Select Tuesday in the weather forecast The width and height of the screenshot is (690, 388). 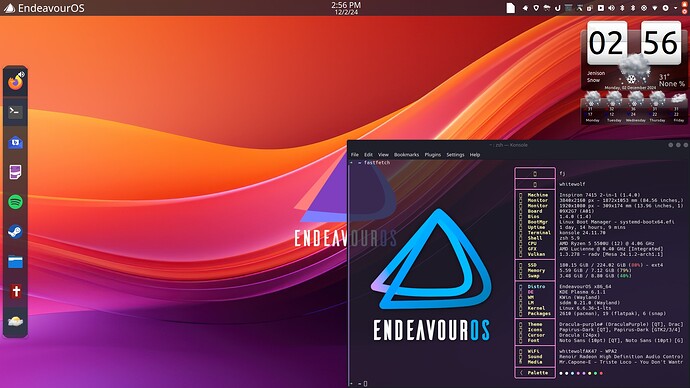point(614,106)
